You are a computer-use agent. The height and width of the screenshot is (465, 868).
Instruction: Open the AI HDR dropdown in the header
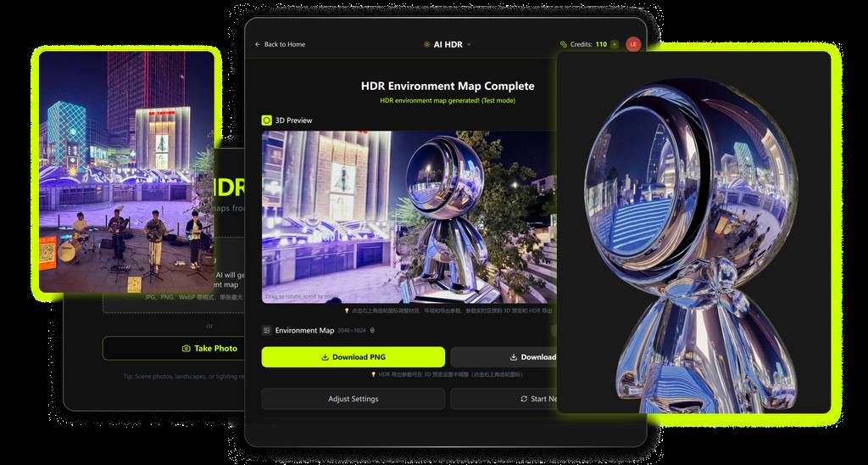[447, 44]
